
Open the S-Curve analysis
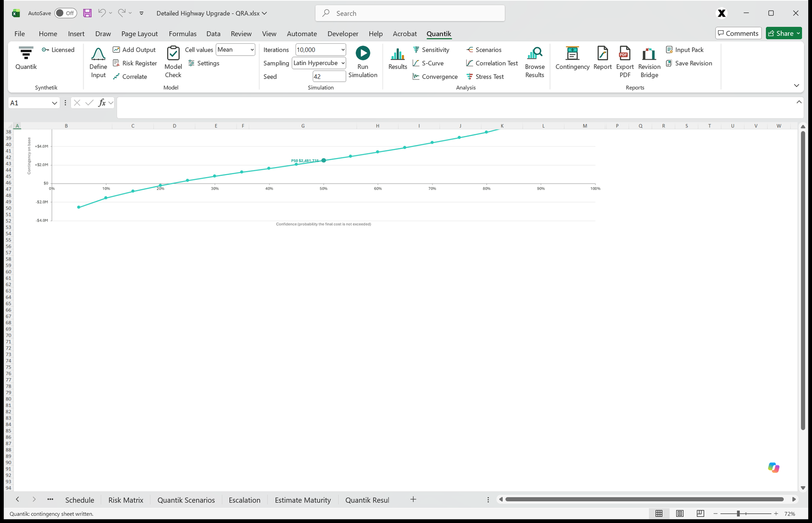(428, 63)
